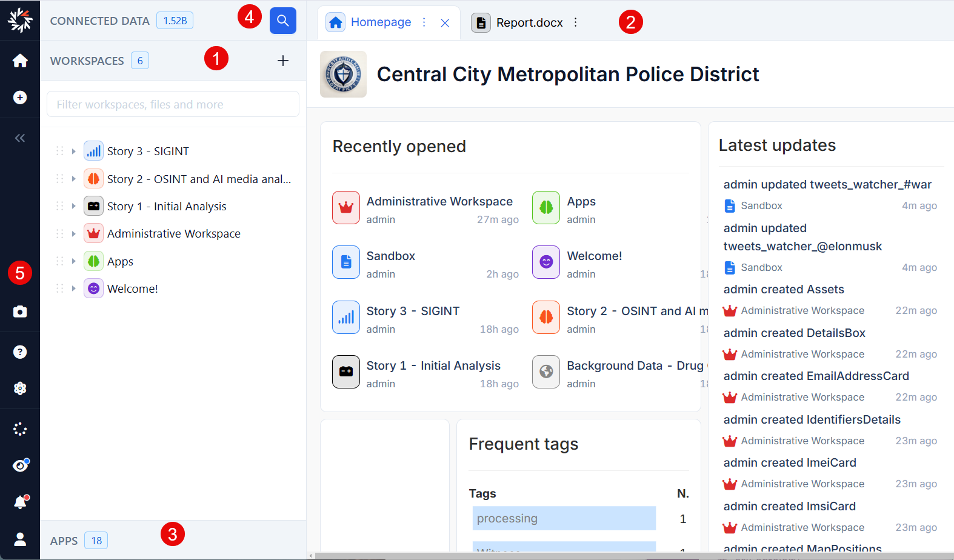Click the plus icon to add workspace

coord(282,61)
